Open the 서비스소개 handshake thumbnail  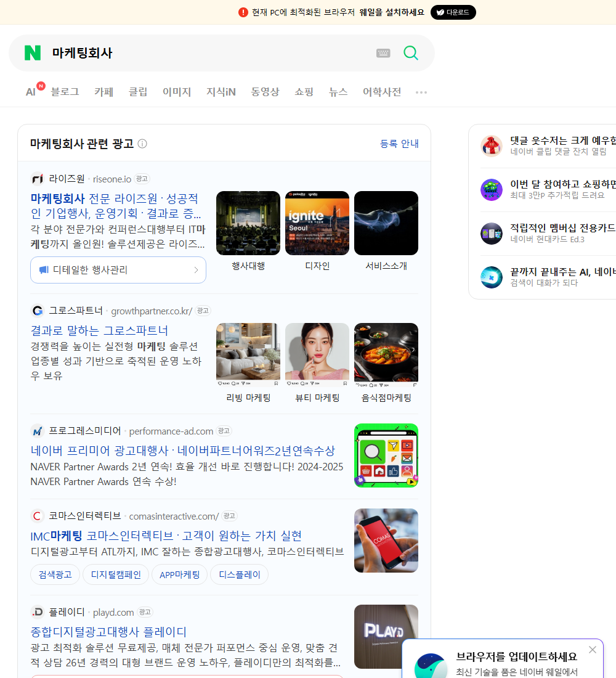click(x=386, y=223)
